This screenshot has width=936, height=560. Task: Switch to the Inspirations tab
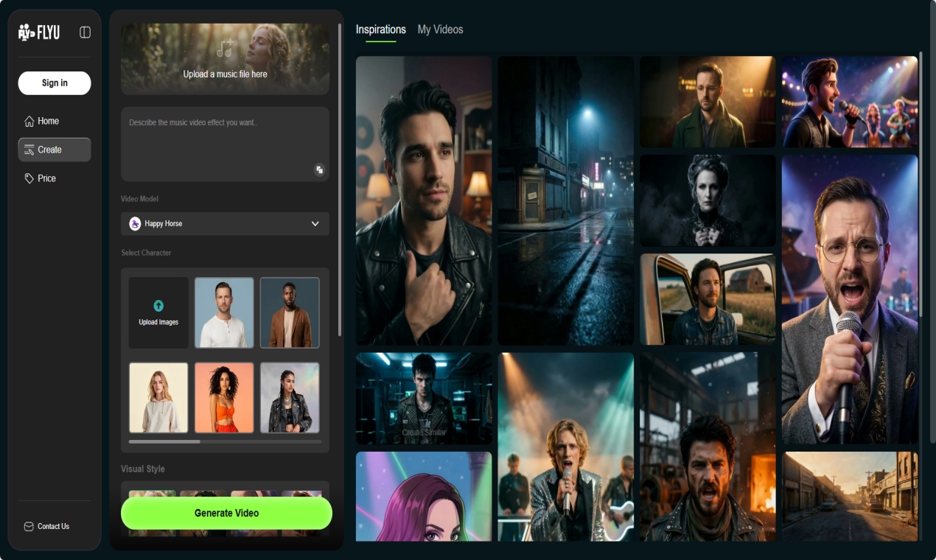(x=381, y=29)
